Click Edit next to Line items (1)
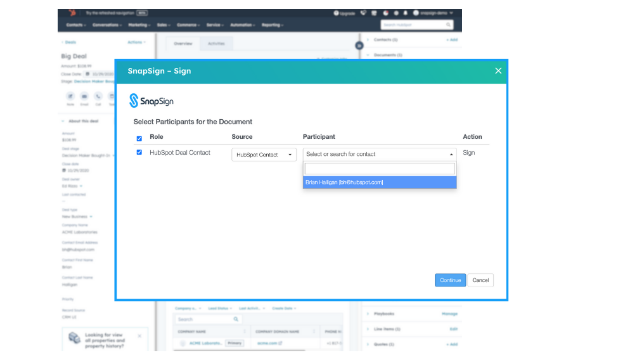This screenshot has height=362, width=644. pyautogui.click(x=453, y=329)
